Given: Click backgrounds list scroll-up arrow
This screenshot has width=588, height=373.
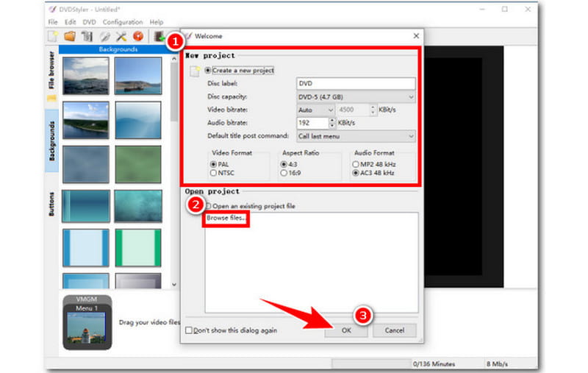Looking at the screenshot, I should (174, 59).
